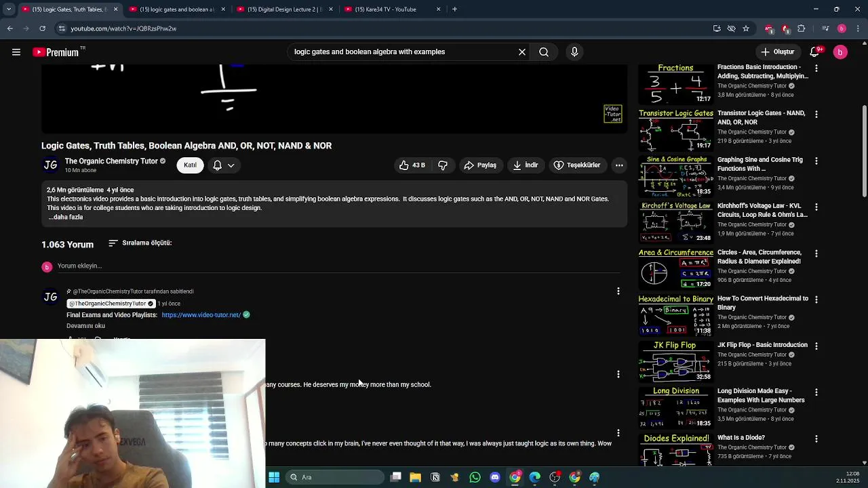The image size is (868, 488).
Task: Click the Katıl join button
Action: point(190,165)
